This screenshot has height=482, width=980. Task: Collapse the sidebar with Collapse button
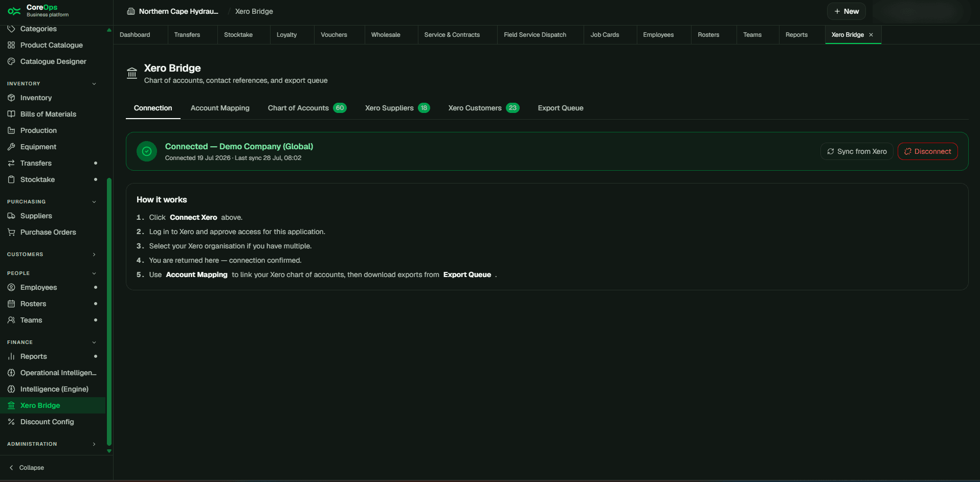point(27,468)
